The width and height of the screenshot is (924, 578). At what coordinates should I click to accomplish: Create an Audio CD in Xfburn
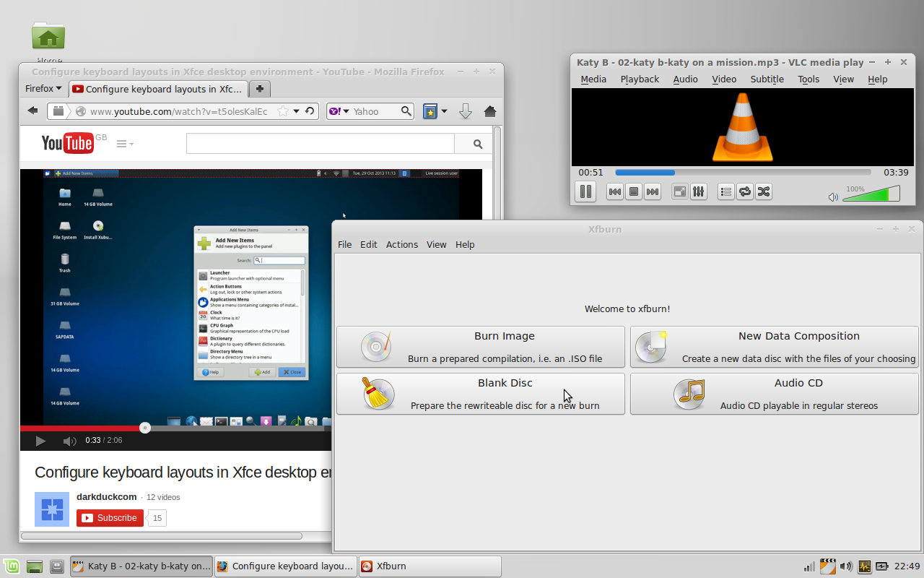[775, 394]
